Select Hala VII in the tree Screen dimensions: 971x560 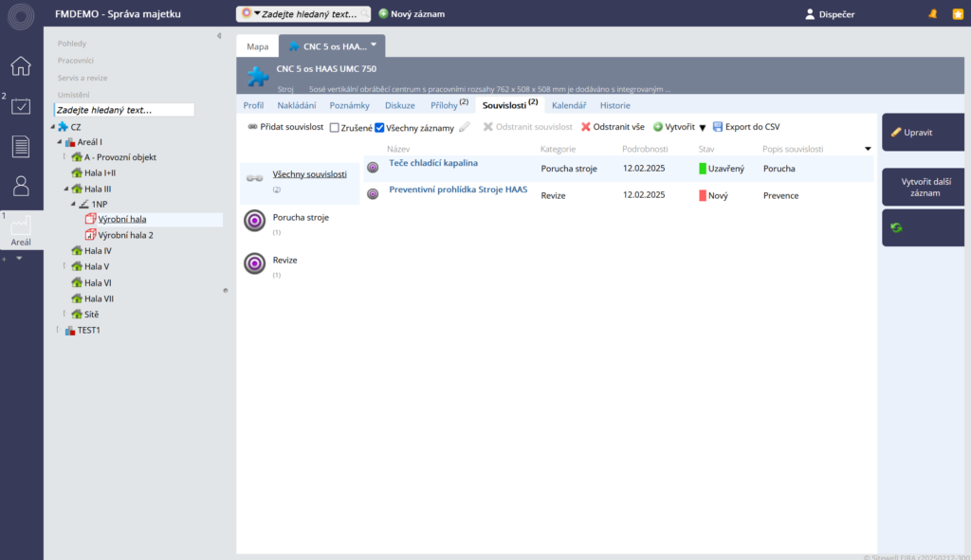pyautogui.click(x=99, y=298)
